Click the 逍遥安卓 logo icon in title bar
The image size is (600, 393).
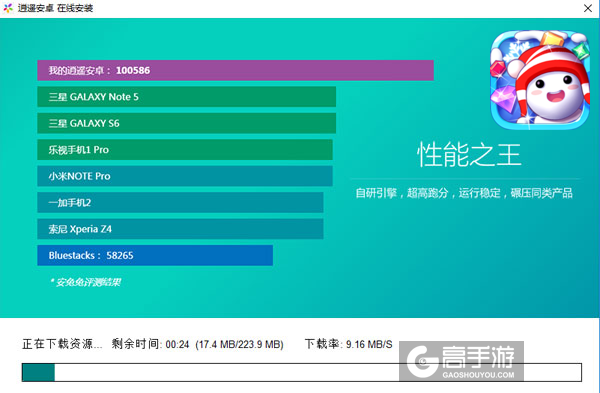[x=8, y=8]
